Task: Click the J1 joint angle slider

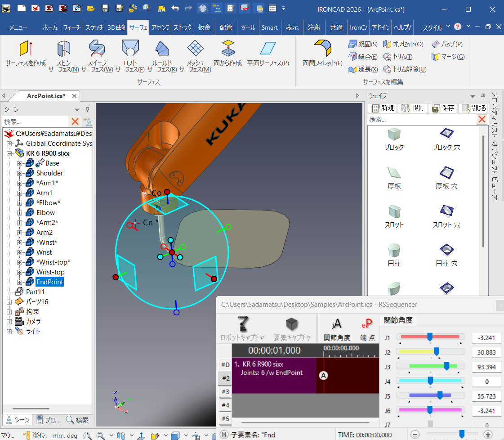Action: tap(430, 337)
